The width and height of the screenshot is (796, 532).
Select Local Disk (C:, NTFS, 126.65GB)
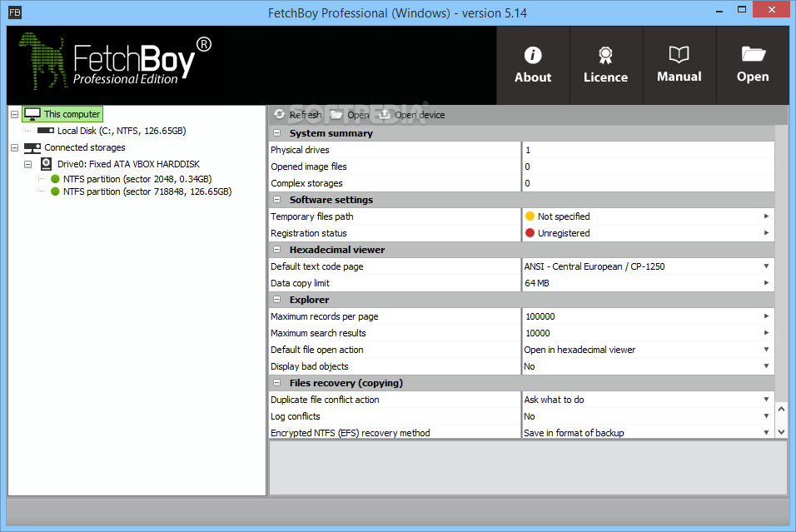[122, 131]
